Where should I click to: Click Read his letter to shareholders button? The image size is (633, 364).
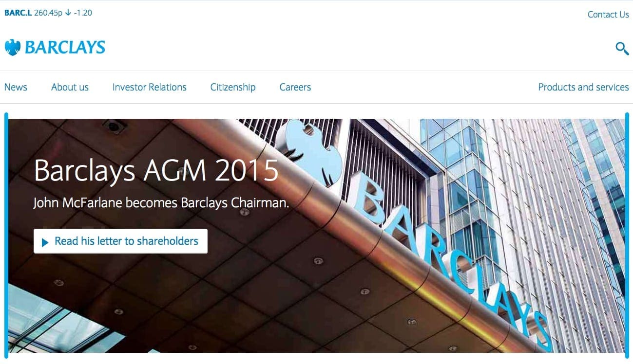[x=120, y=241]
